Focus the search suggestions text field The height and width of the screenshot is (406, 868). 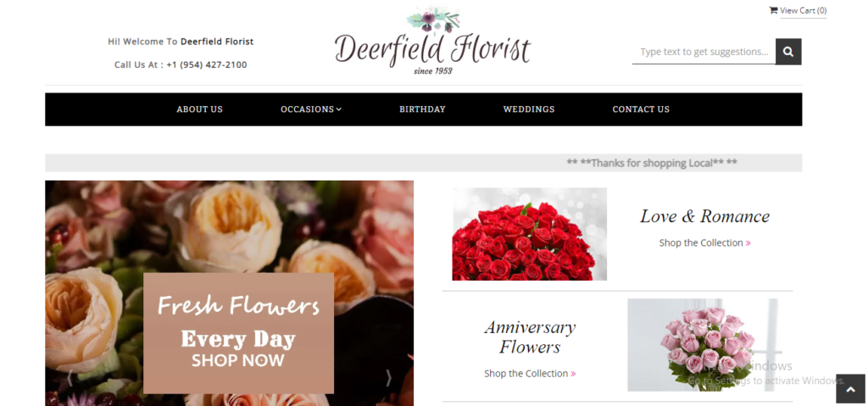704,52
